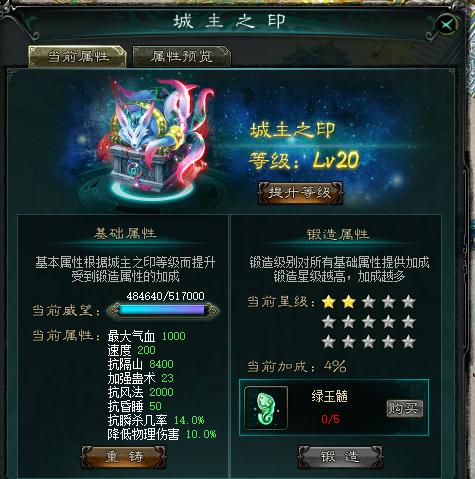Image resolution: width=475 pixels, height=479 pixels.
Task: Click the fox seal chest artwork
Action: tap(148, 142)
